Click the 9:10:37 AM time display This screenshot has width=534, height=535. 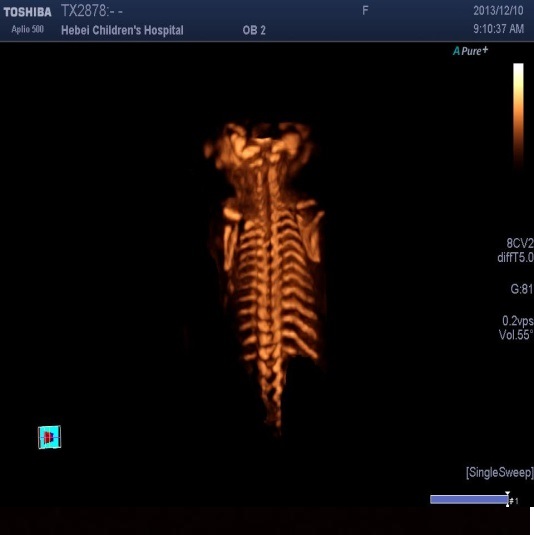(499, 29)
